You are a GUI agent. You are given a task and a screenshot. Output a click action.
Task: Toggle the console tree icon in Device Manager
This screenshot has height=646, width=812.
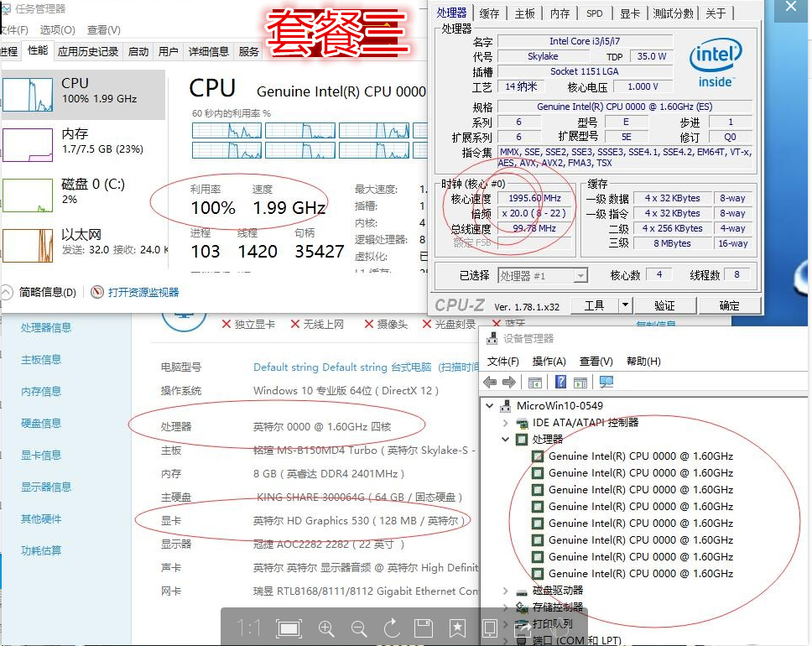(x=535, y=383)
